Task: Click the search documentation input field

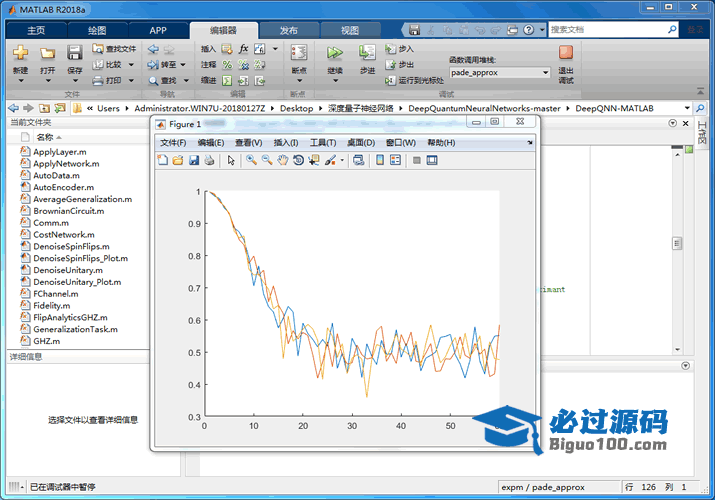Action: pyautogui.click(x=607, y=30)
